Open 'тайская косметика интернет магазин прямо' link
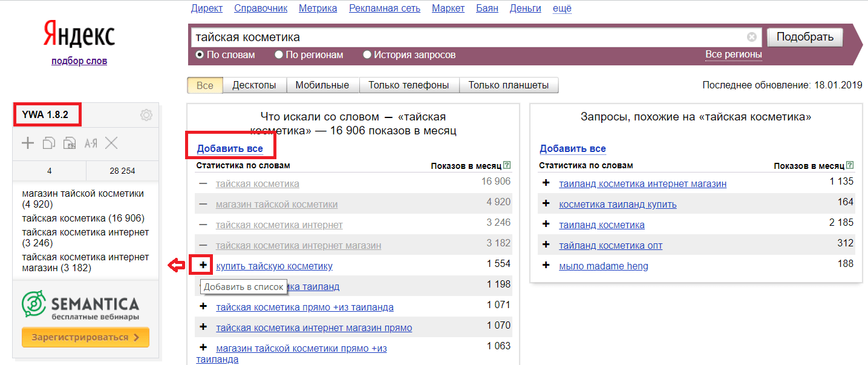The width and height of the screenshot is (868, 365). 314,327
